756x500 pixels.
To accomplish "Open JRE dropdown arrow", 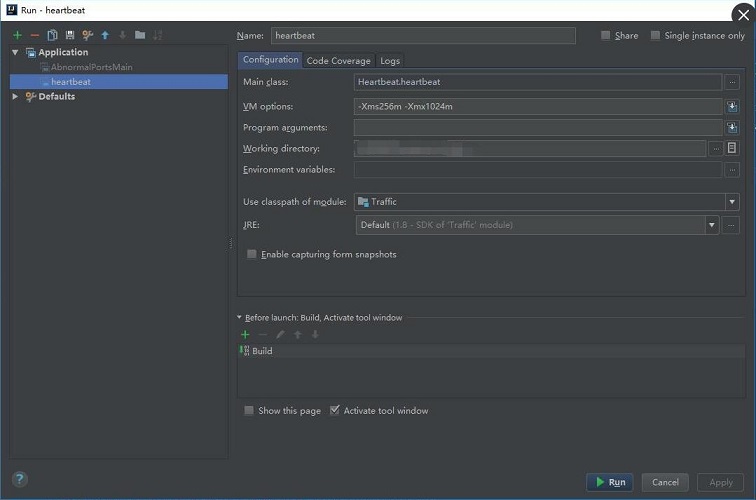I will [712, 225].
